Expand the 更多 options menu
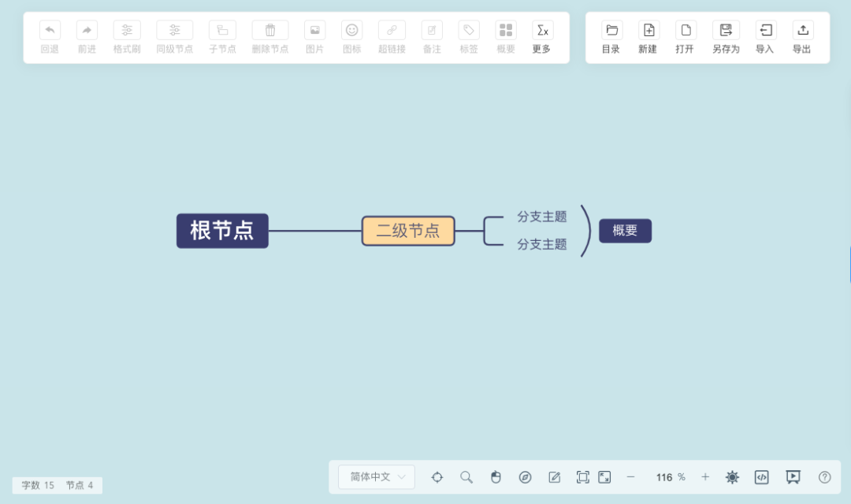This screenshot has height=504, width=851. click(x=542, y=35)
